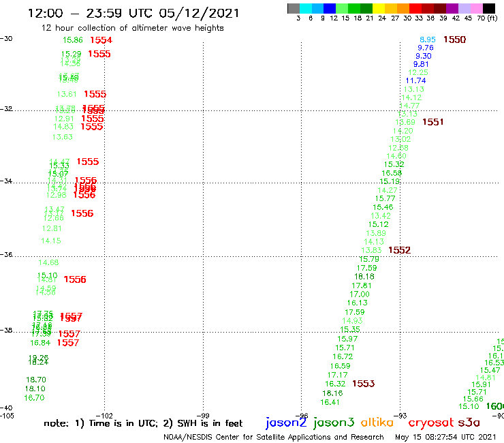This screenshot has width=504, height=443.
Task: Click the 1553 time label
Action: [x=364, y=384]
